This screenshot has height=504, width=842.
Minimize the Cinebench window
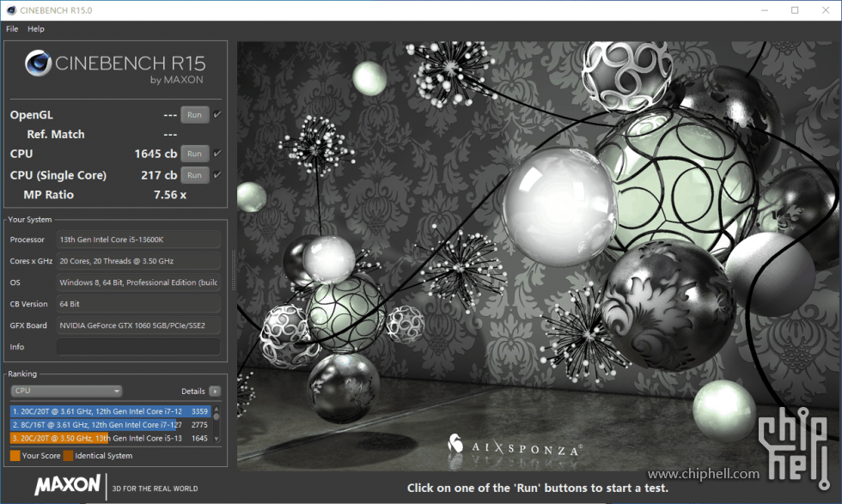click(x=765, y=10)
